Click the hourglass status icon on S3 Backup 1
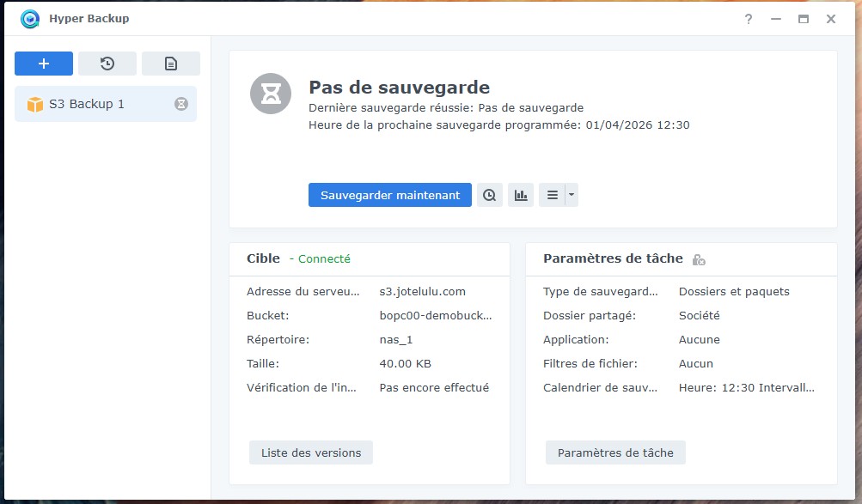Viewport: 862px width, 504px height. click(x=181, y=104)
